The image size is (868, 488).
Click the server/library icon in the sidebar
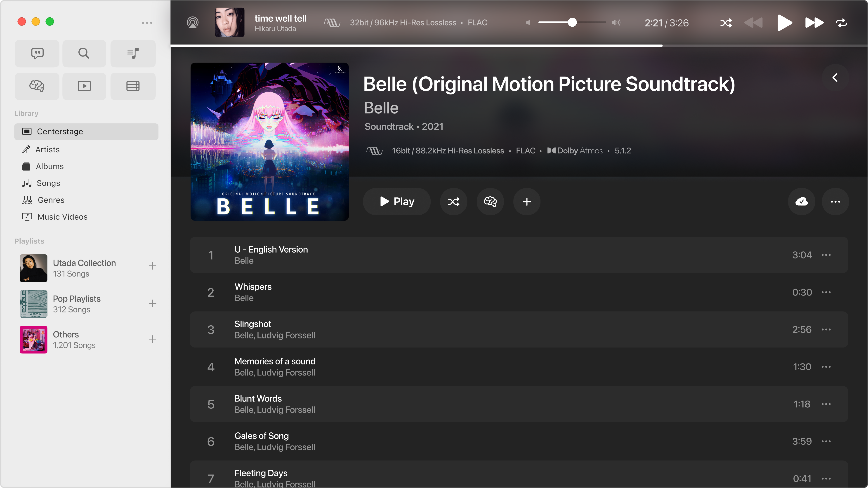pyautogui.click(x=133, y=86)
